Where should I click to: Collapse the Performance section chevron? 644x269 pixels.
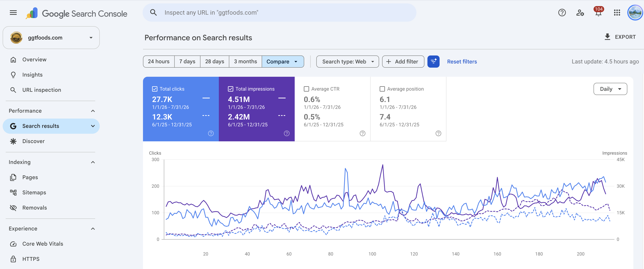93,111
